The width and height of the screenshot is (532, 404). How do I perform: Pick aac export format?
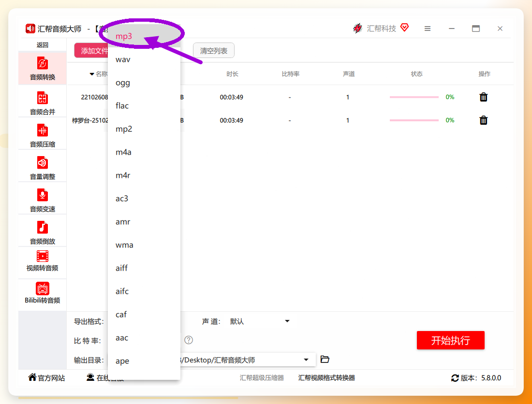pos(144,338)
